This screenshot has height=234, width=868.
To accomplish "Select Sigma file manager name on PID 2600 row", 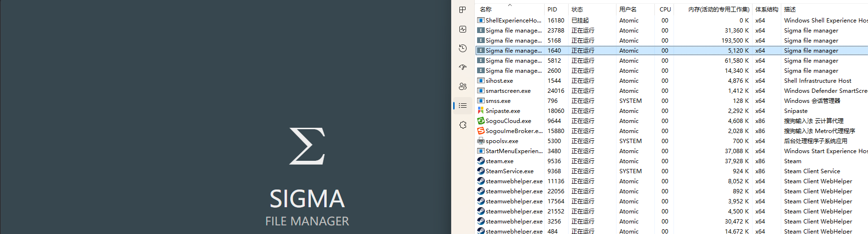I will 514,70.
